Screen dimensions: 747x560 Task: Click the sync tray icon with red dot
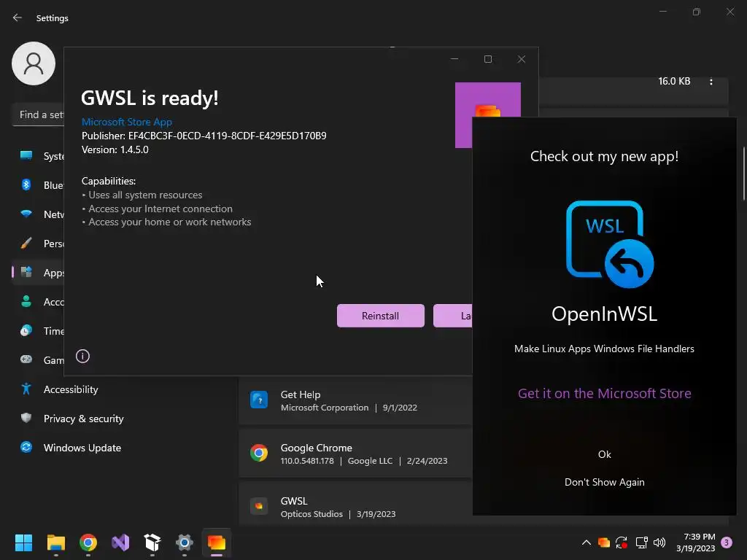622,542
